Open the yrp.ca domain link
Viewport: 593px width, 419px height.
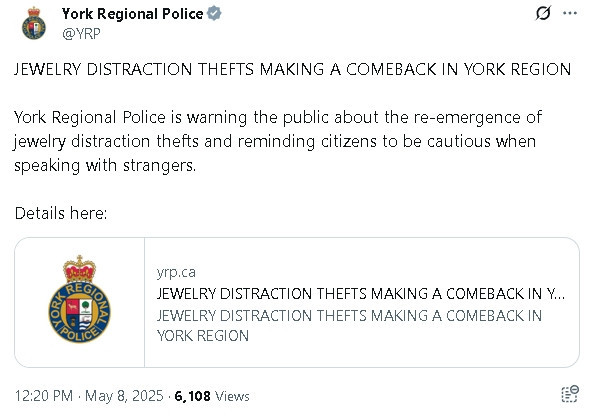click(176, 273)
